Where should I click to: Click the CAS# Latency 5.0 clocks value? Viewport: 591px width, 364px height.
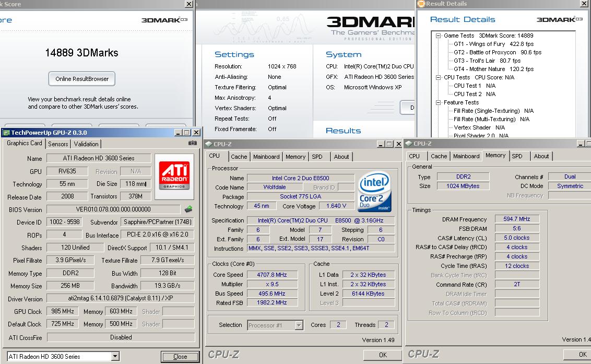click(517, 238)
